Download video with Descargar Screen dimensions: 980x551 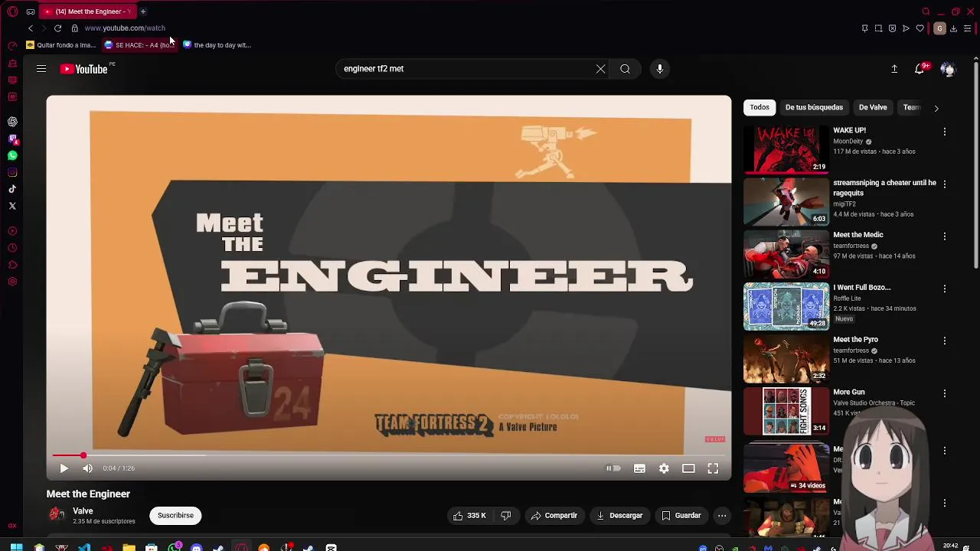619,516
